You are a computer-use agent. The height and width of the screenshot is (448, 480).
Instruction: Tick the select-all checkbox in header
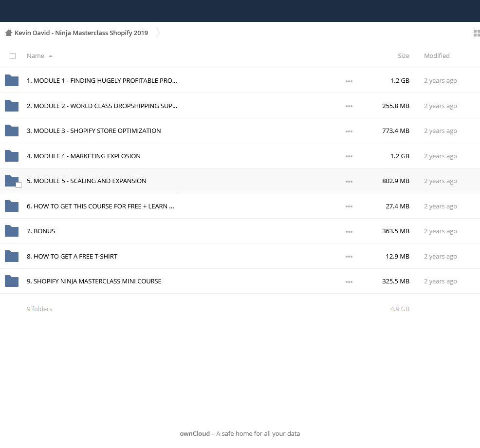(x=13, y=56)
